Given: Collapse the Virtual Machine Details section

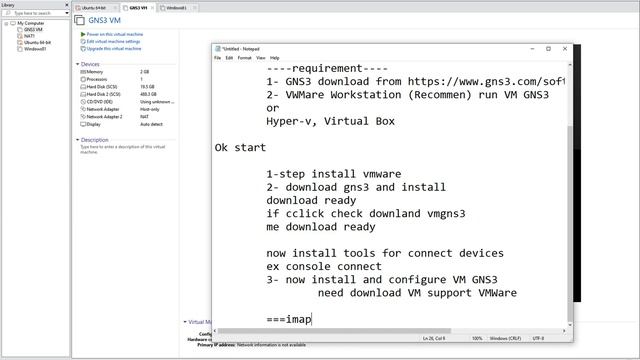Looking at the screenshot, I should point(185,322).
